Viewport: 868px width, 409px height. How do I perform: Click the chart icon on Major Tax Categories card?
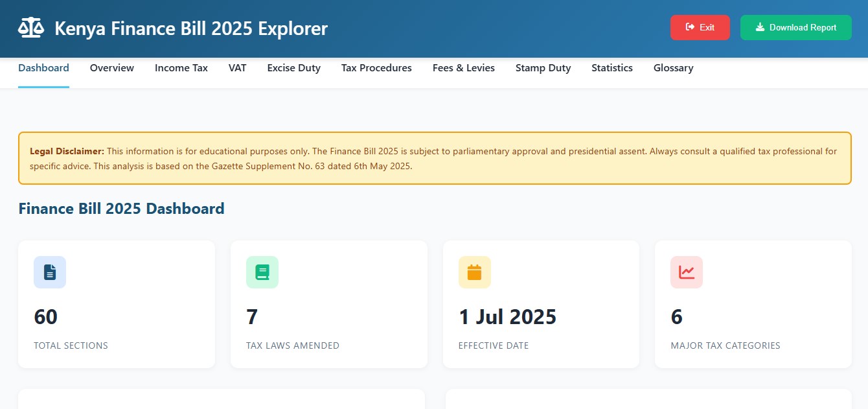coord(686,272)
